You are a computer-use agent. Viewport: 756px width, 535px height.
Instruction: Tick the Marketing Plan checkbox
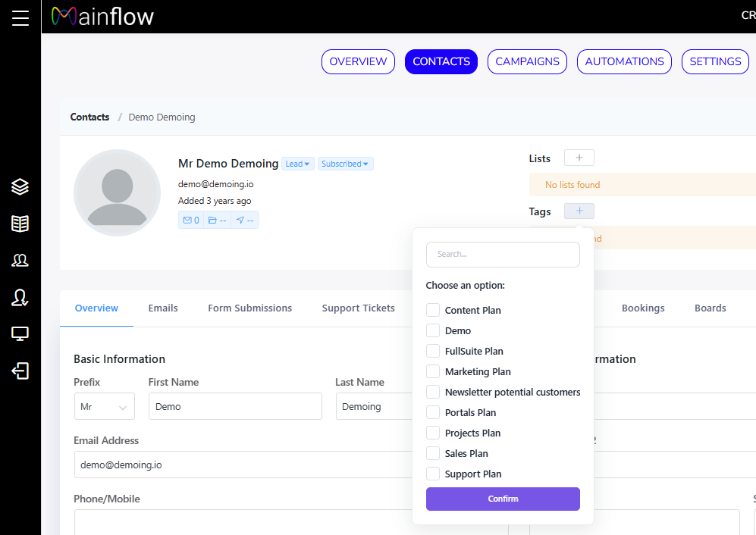tap(433, 371)
